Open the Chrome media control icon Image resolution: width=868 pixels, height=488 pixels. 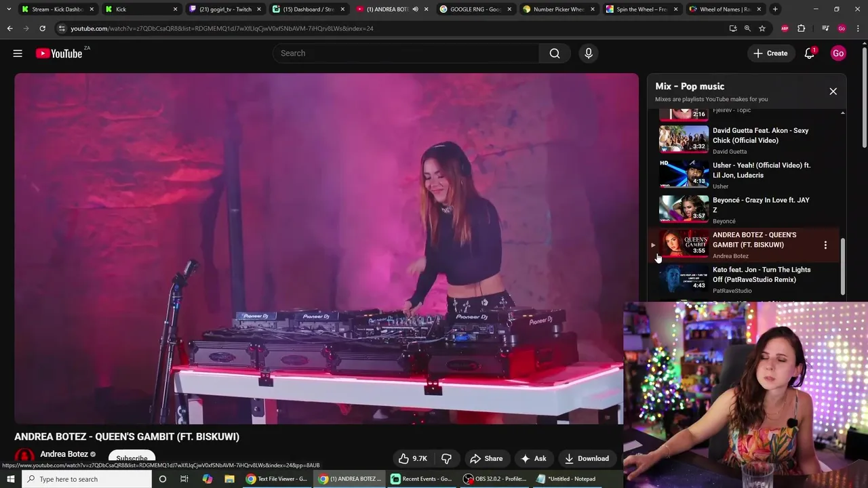pyautogui.click(x=825, y=28)
